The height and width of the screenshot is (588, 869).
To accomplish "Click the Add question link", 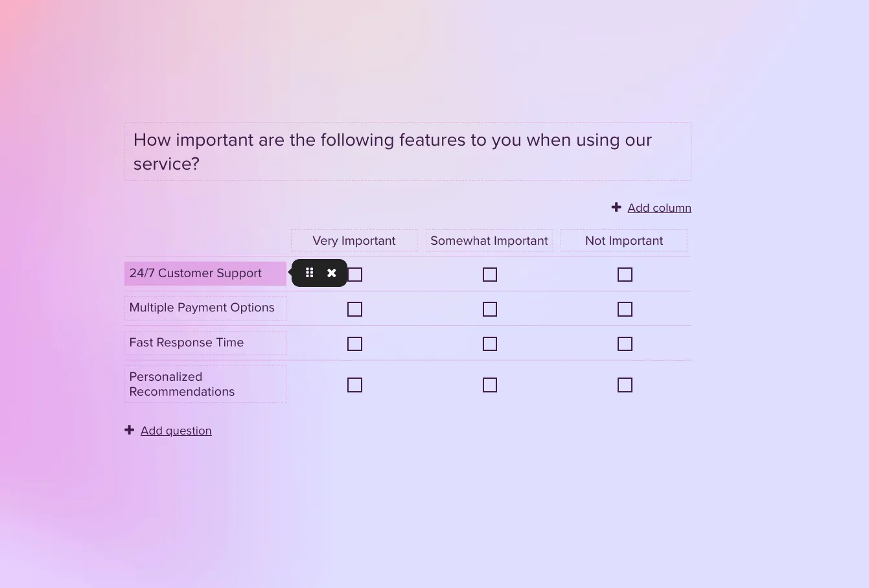I will (176, 431).
